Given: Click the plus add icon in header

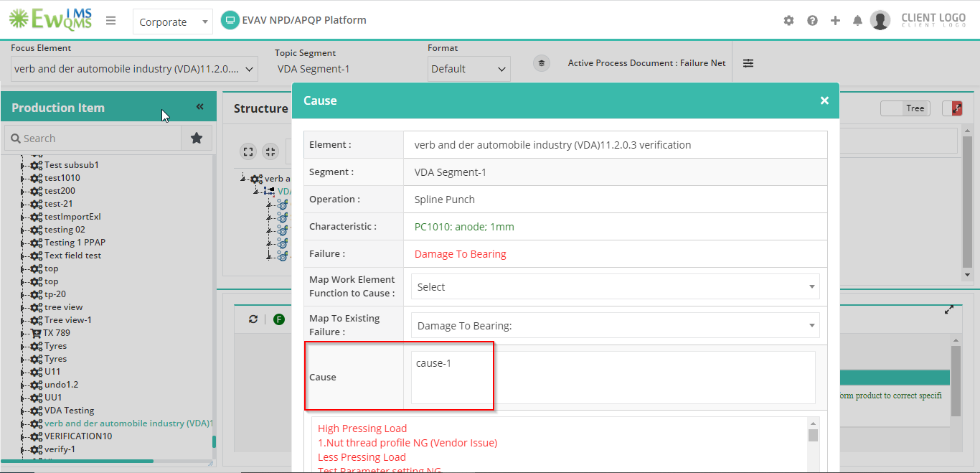Looking at the screenshot, I should 835,21.
